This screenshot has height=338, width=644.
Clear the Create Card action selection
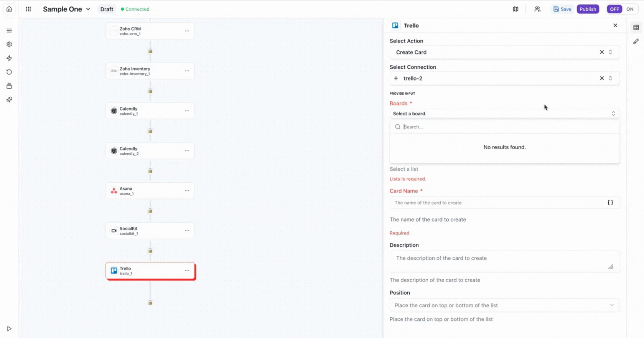[x=602, y=52]
